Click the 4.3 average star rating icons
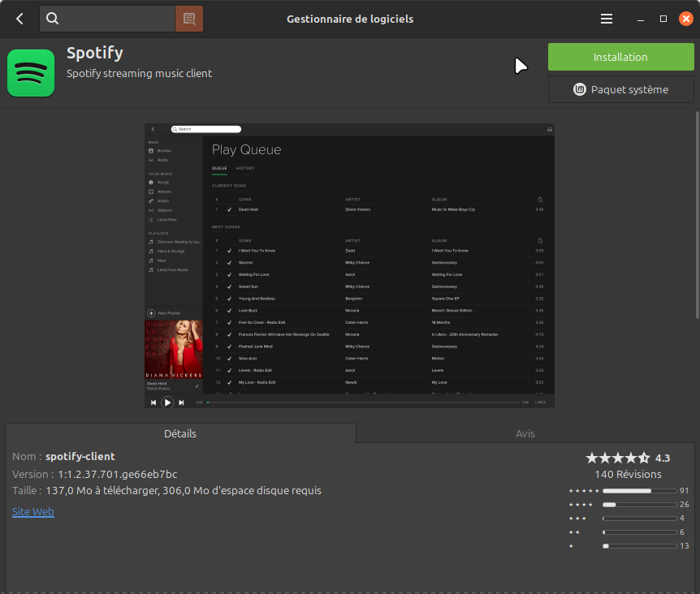This screenshot has width=700, height=594. pos(618,458)
